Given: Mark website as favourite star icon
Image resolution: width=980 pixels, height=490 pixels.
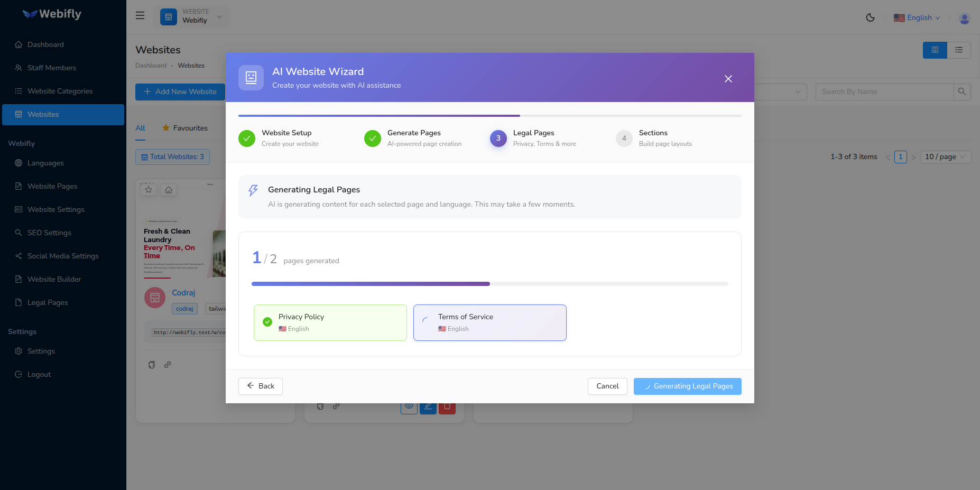Looking at the screenshot, I should pyautogui.click(x=149, y=190).
